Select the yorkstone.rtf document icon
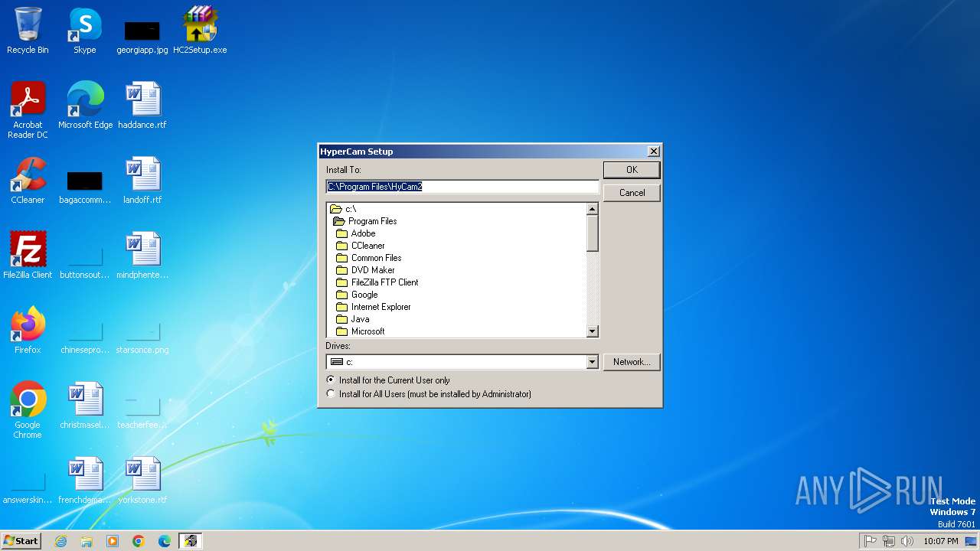Image resolution: width=980 pixels, height=551 pixels. pos(142,481)
